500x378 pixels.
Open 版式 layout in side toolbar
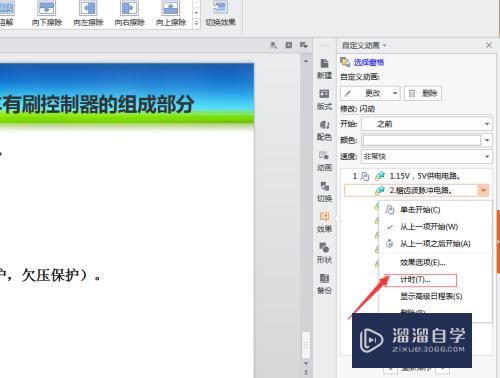pos(324,100)
